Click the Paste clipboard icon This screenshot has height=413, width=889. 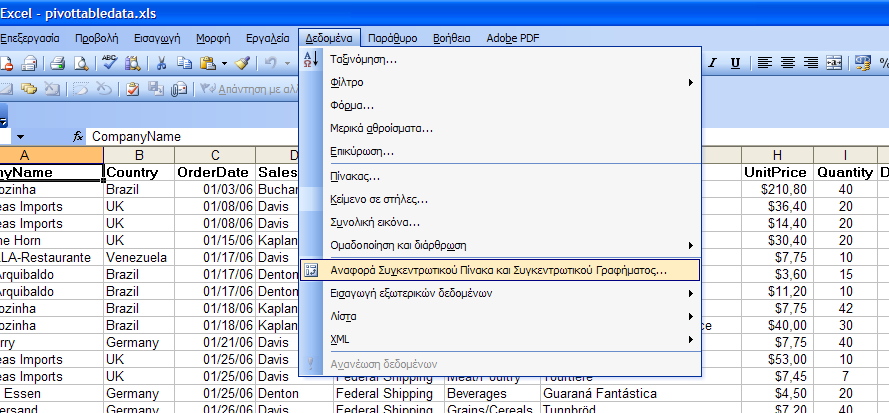(208, 63)
